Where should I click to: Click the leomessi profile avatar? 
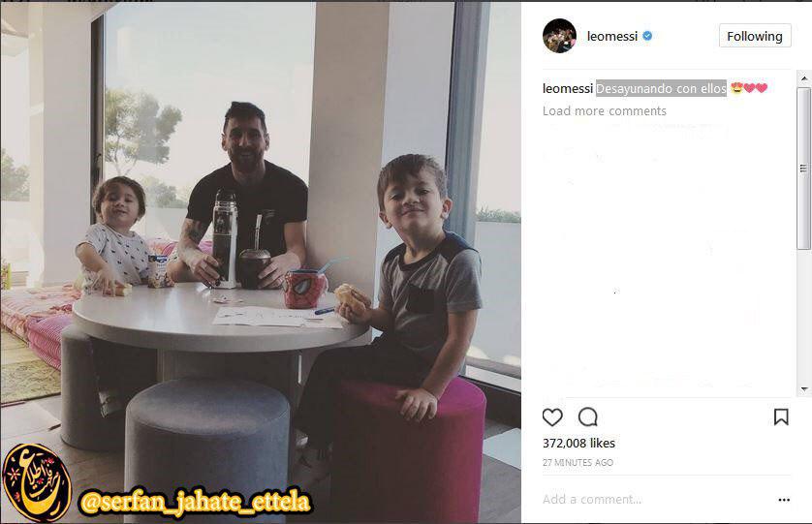pos(559,36)
